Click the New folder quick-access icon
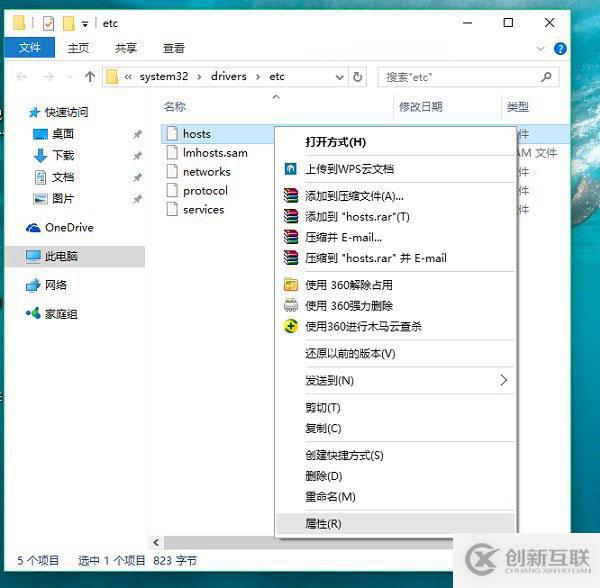Screen dimensions: 600x588 (69, 23)
